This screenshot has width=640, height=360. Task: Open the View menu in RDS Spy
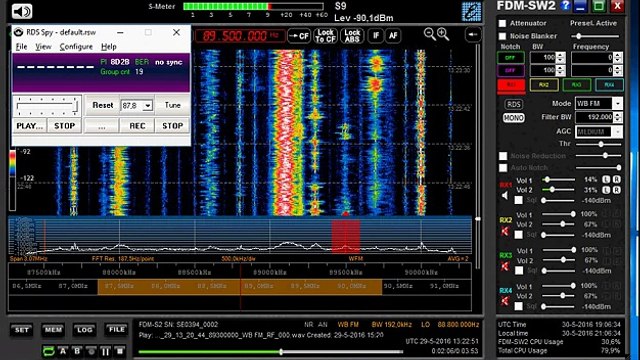click(43, 47)
